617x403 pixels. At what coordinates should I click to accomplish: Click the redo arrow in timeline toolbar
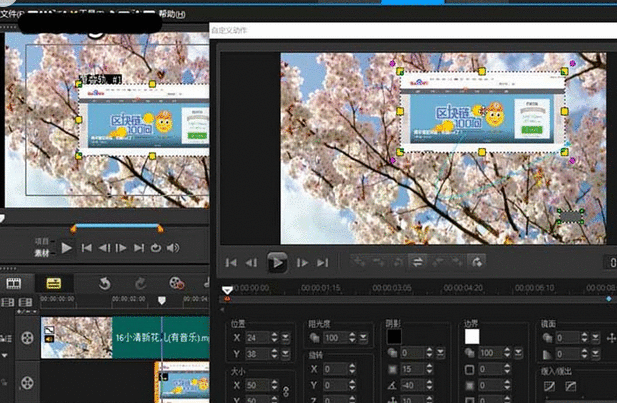140,284
